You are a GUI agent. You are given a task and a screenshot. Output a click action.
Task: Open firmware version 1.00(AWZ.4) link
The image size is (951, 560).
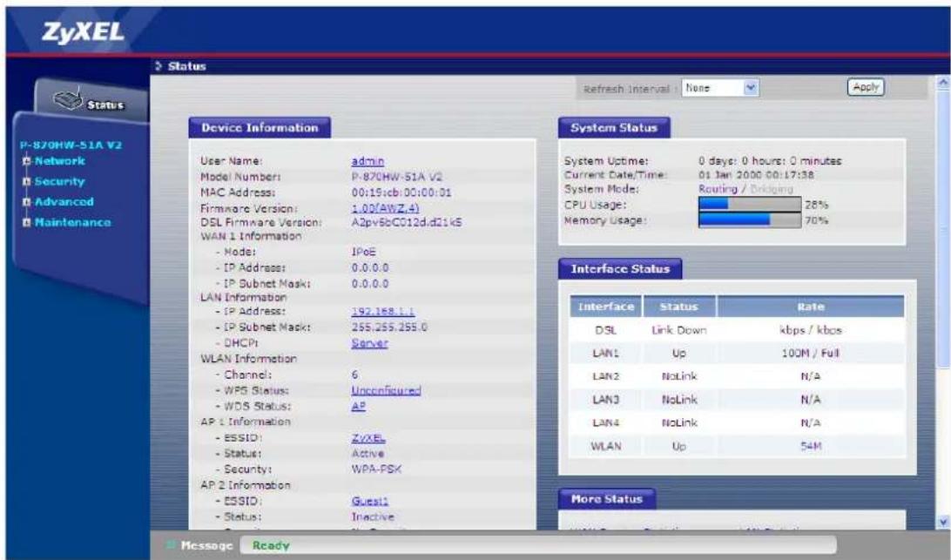(x=385, y=208)
